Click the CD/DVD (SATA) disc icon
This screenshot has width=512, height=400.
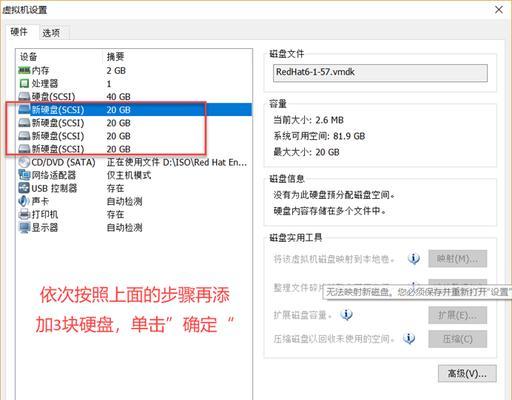pyautogui.click(x=24, y=162)
